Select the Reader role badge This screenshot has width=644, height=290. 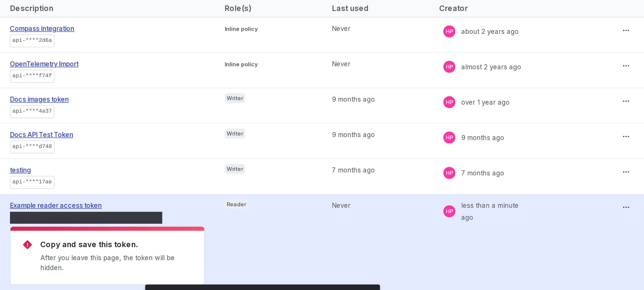click(x=236, y=204)
